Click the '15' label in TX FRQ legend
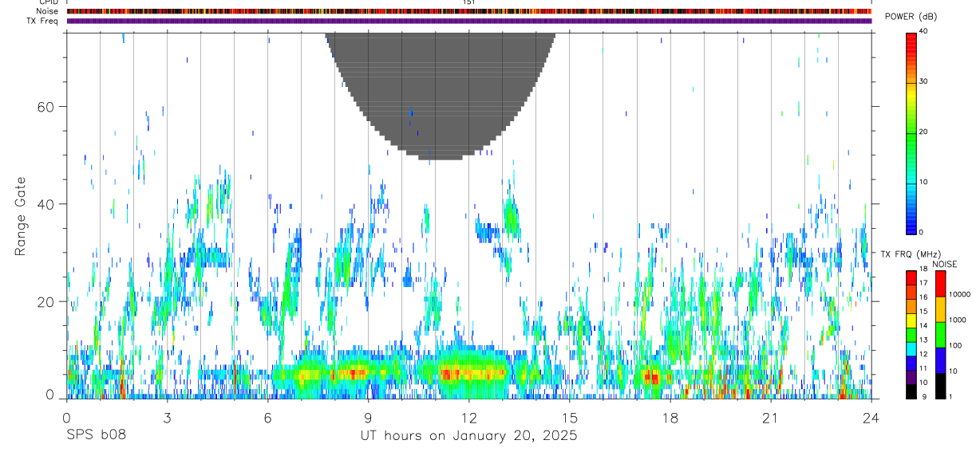 (x=923, y=312)
